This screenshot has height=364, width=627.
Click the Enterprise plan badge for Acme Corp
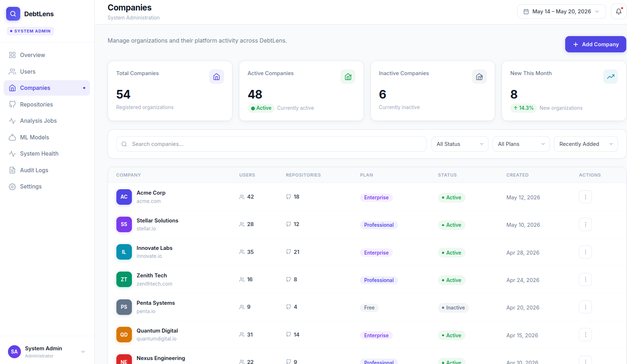[376, 198]
